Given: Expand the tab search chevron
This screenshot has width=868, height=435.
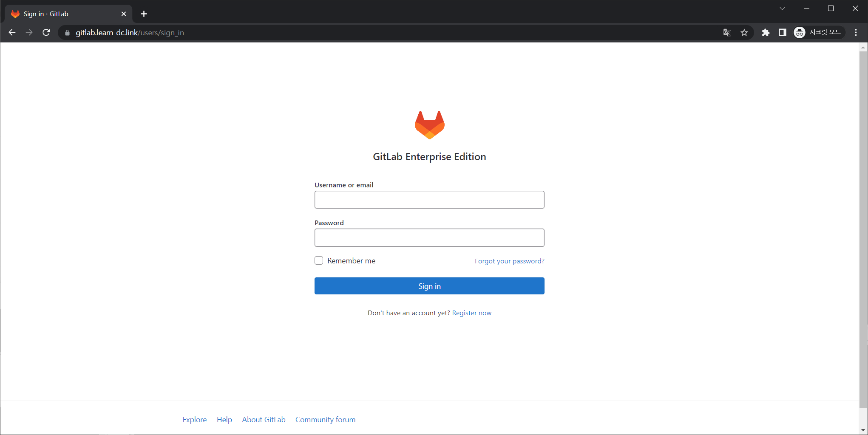Looking at the screenshot, I should click(x=782, y=8).
